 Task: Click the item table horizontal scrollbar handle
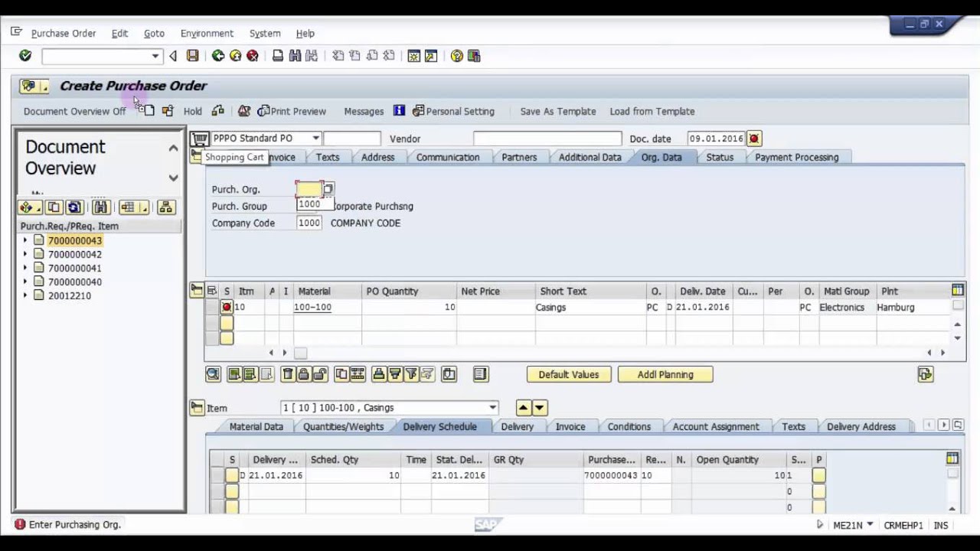[x=301, y=353]
